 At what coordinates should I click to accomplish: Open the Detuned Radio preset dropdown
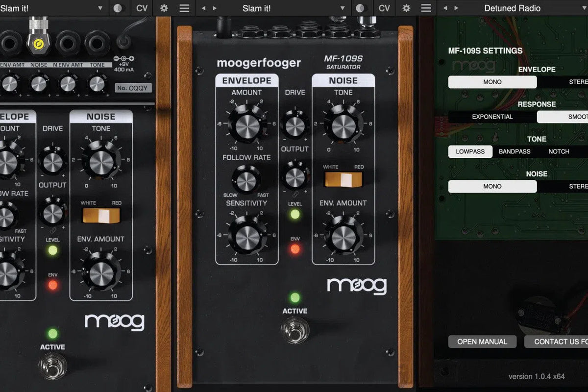click(513, 8)
